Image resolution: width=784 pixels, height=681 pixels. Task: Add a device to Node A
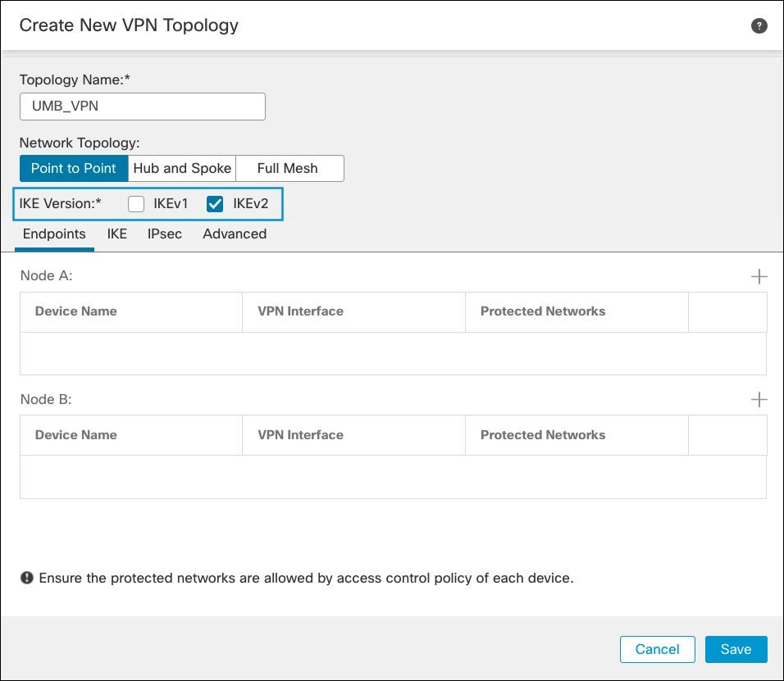tap(759, 276)
